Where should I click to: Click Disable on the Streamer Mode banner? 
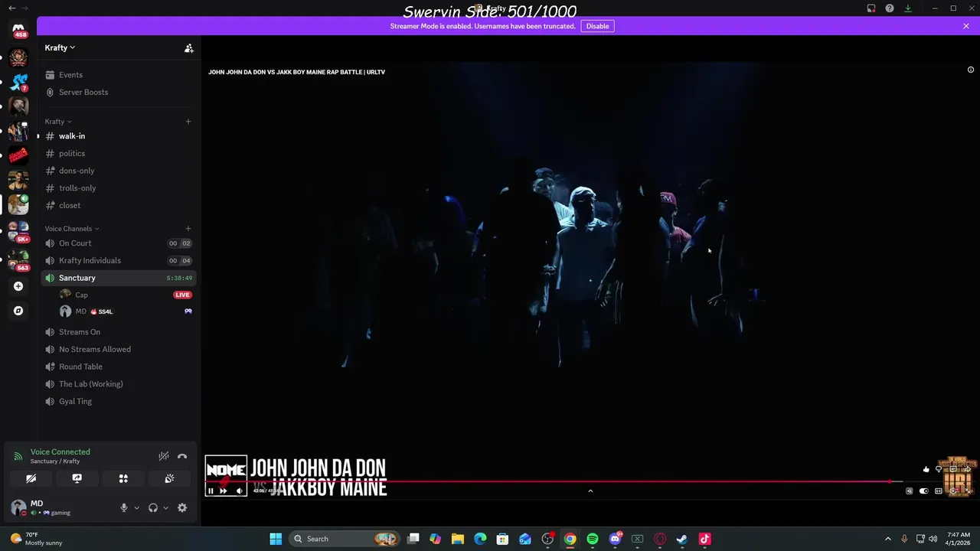coord(597,26)
